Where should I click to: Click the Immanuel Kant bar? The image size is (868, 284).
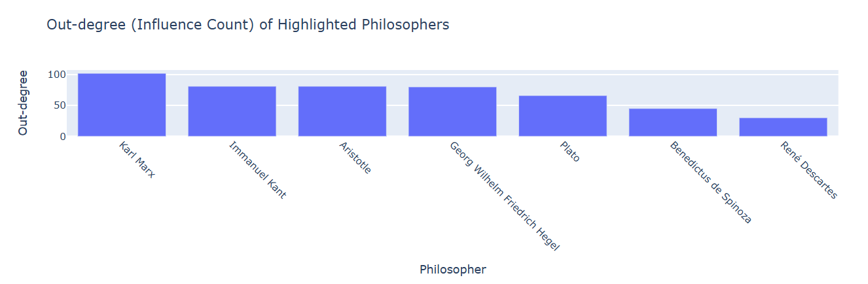pos(232,111)
